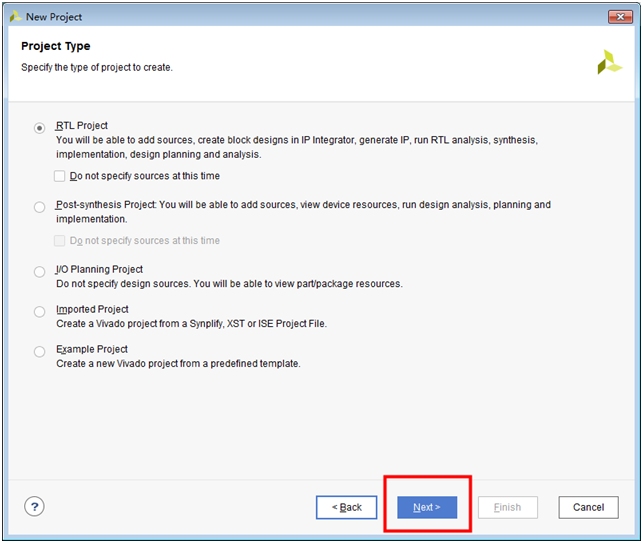Go back with the Back button

tap(346, 507)
